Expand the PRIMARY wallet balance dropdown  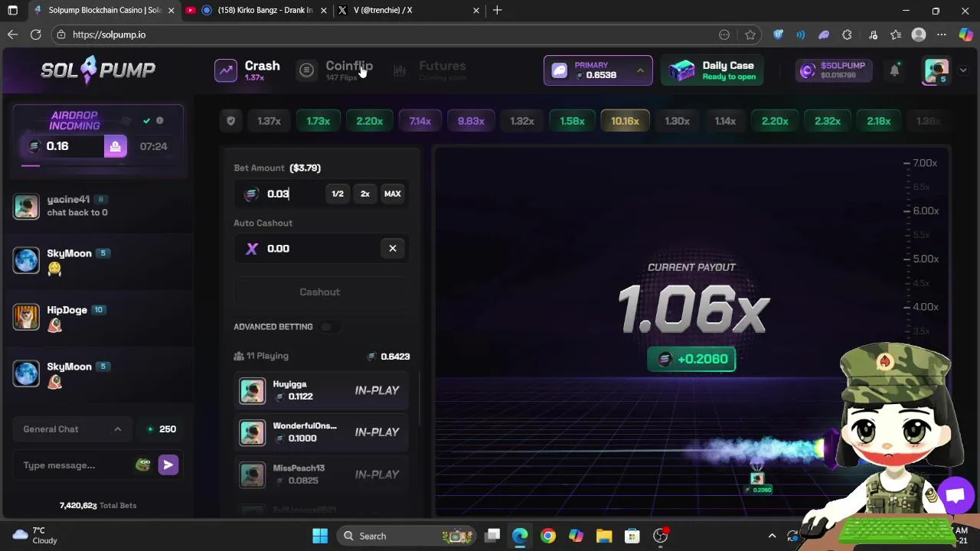598,70
